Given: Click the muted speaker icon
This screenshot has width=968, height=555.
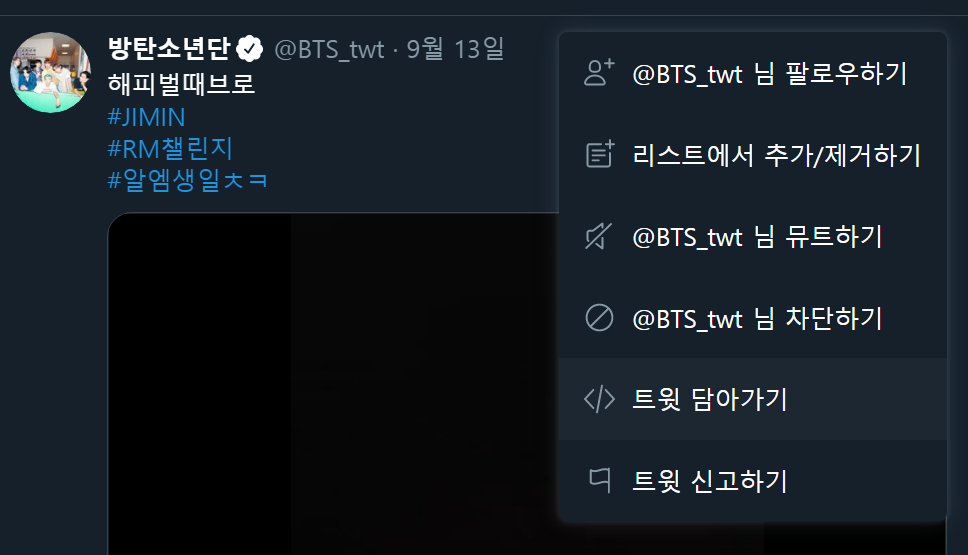Looking at the screenshot, I should click(x=599, y=236).
